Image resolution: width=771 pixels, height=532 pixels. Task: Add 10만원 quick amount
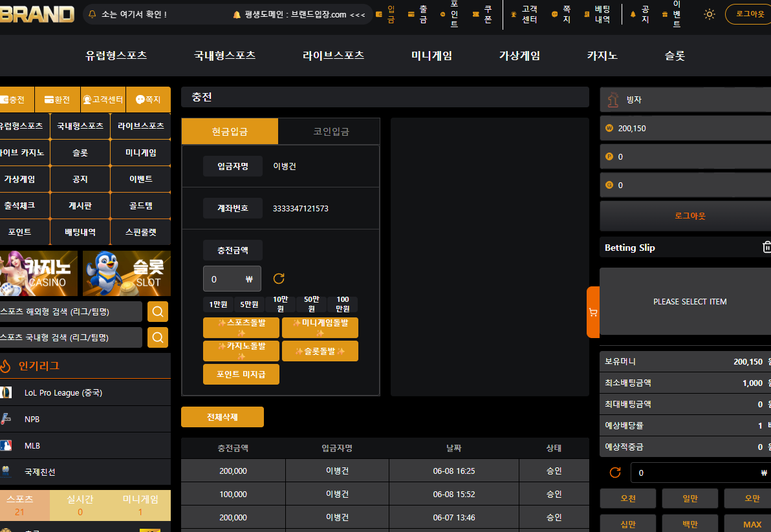coord(280,304)
